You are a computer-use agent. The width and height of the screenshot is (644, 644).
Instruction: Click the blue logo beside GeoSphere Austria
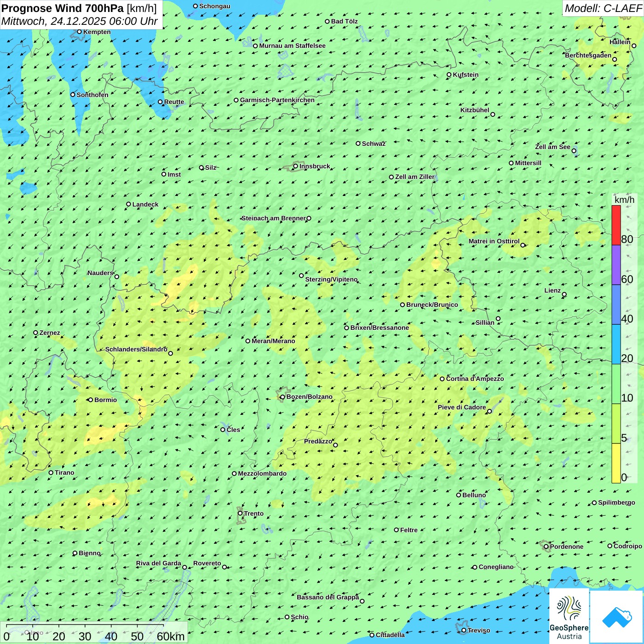click(x=616, y=616)
